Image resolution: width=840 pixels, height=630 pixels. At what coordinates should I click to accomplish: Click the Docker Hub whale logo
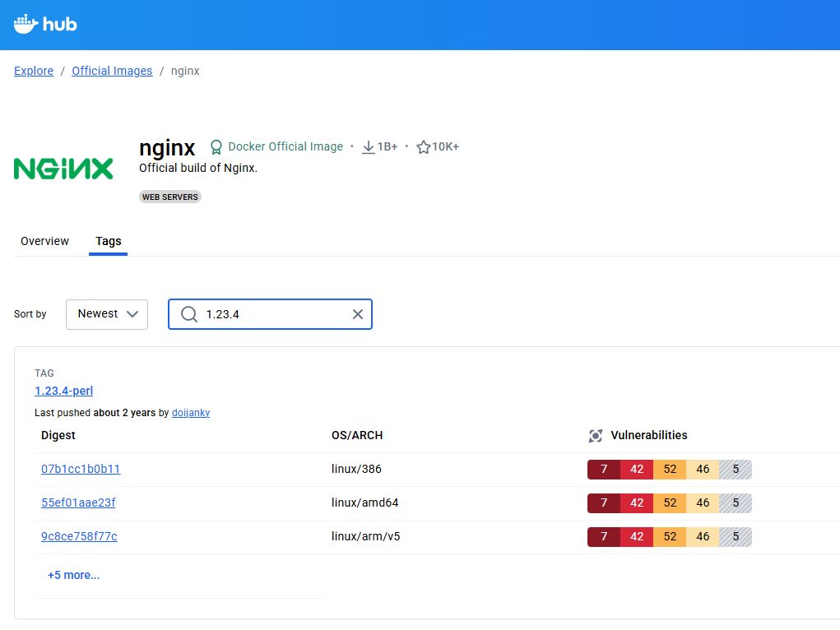tap(45, 24)
